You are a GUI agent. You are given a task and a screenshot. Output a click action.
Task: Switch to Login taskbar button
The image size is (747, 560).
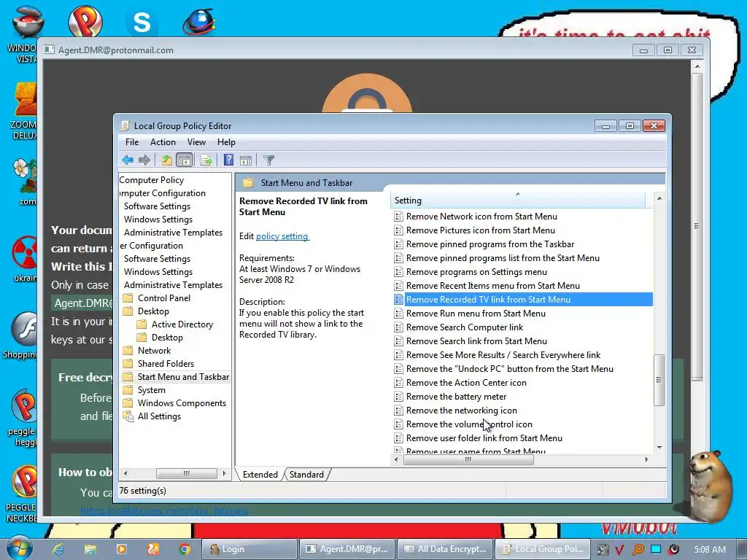[249, 549]
